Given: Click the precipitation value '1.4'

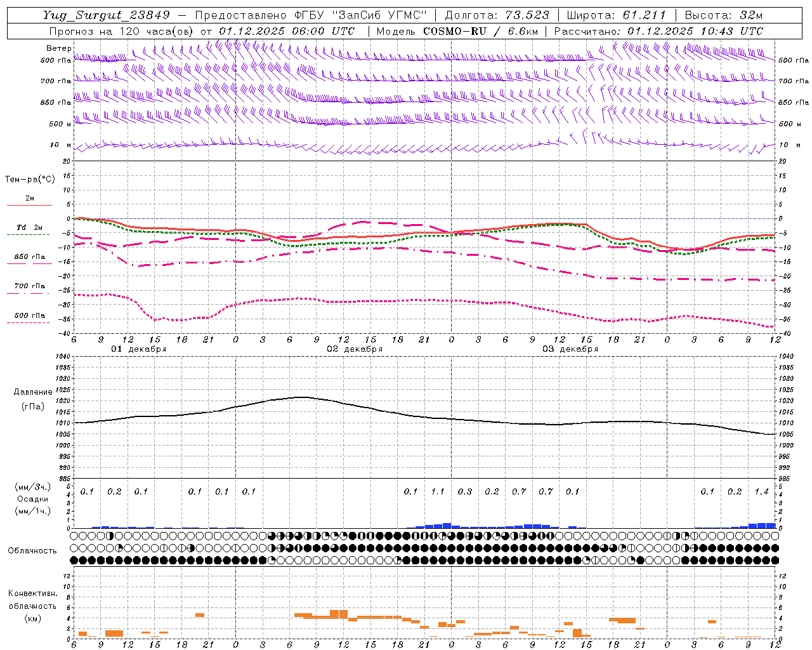Looking at the screenshot, I should [761, 491].
